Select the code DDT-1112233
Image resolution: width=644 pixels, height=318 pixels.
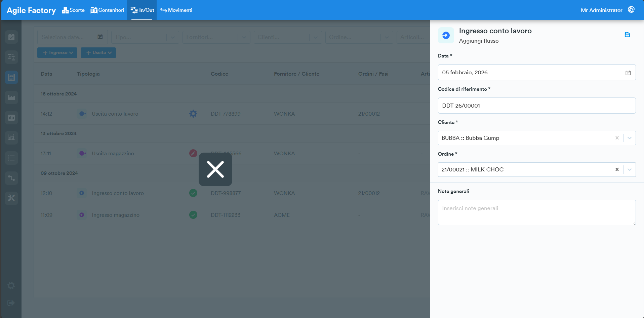click(x=226, y=215)
